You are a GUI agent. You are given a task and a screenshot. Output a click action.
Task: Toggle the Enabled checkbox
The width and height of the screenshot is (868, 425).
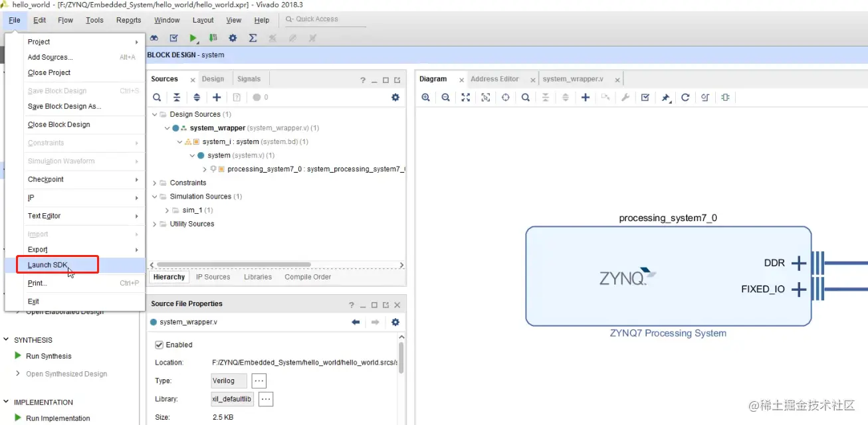click(159, 345)
